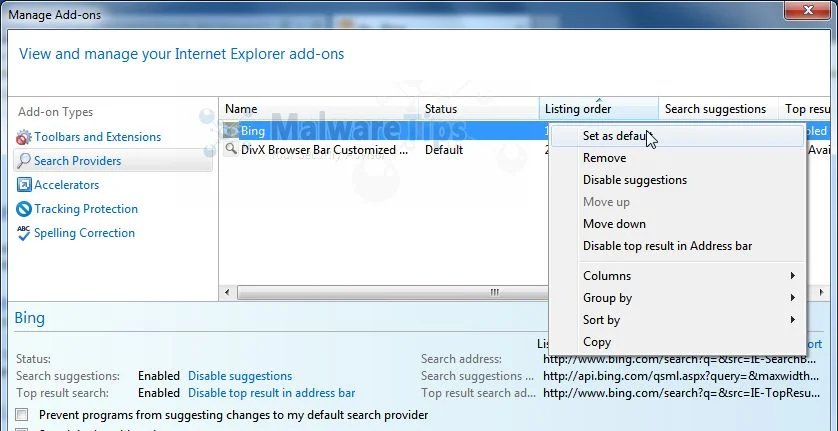
Task: Open Spelling Correction add-on type
Action: tap(84, 233)
